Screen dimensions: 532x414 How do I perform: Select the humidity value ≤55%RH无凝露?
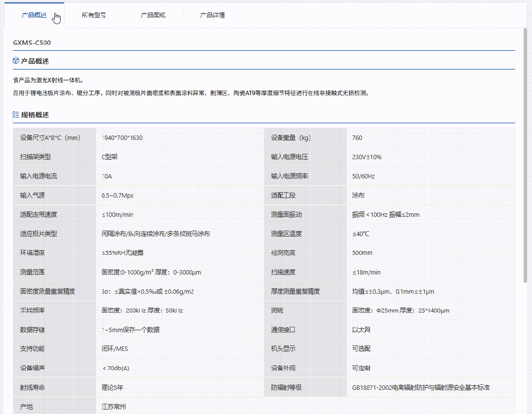pos(123,253)
